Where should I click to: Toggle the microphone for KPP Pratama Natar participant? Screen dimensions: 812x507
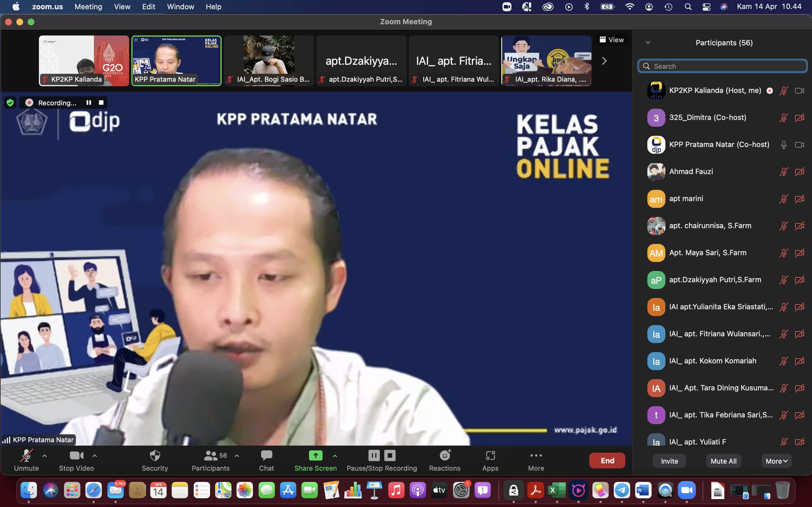click(x=784, y=145)
